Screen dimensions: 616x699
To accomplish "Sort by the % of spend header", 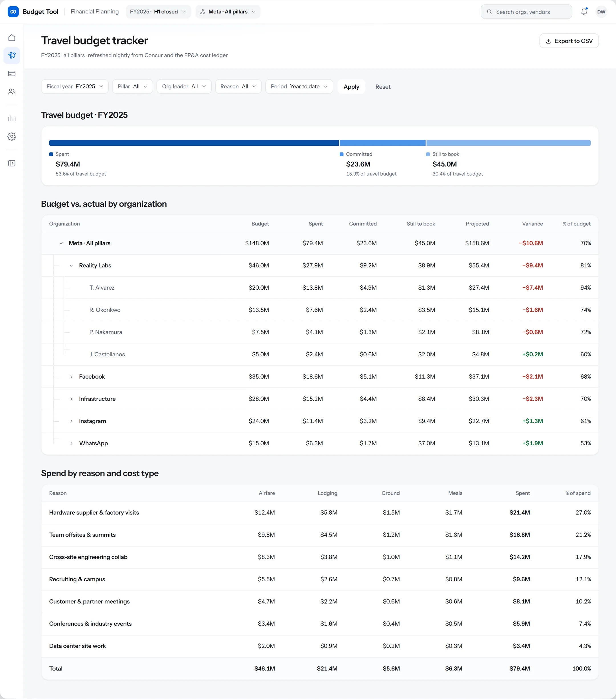I will point(578,493).
